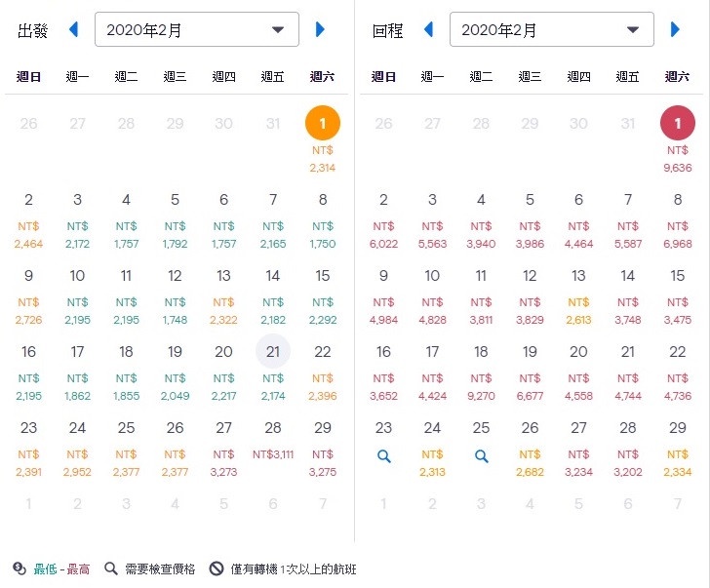Select return date 15 priced NT$3,475
The image size is (710, 588).
pos(678,297)
